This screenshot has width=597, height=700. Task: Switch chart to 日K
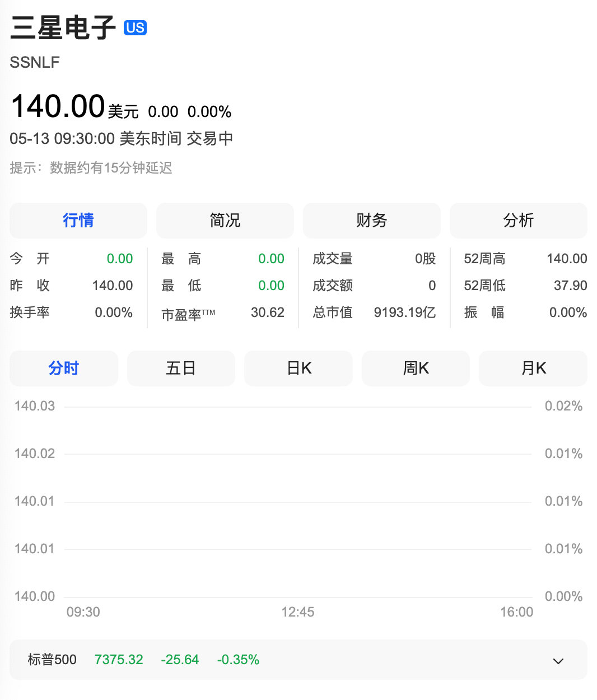click(298, 368)
